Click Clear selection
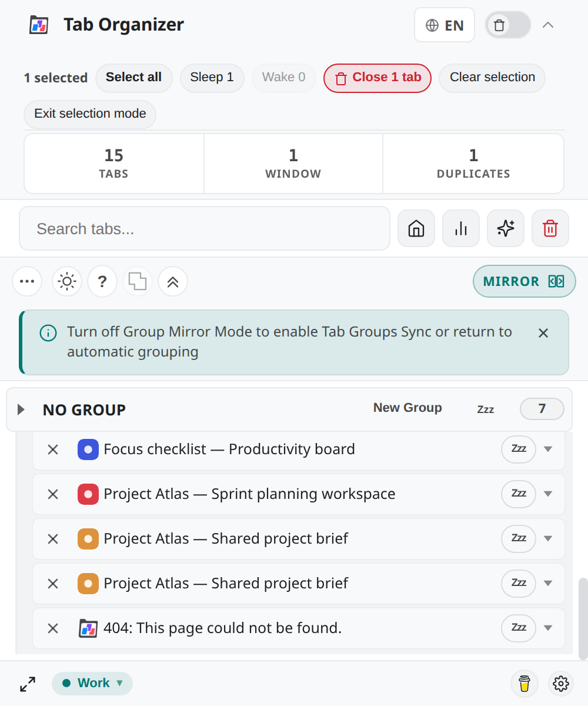 point(492,78)
